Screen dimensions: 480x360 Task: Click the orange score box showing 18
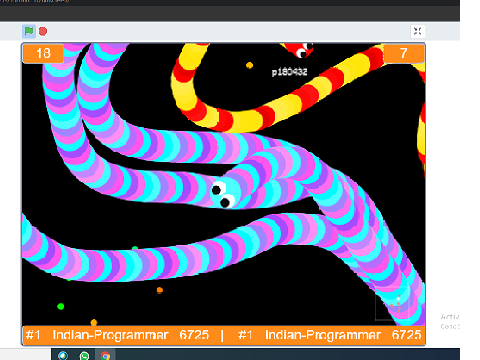click(43, 53)
